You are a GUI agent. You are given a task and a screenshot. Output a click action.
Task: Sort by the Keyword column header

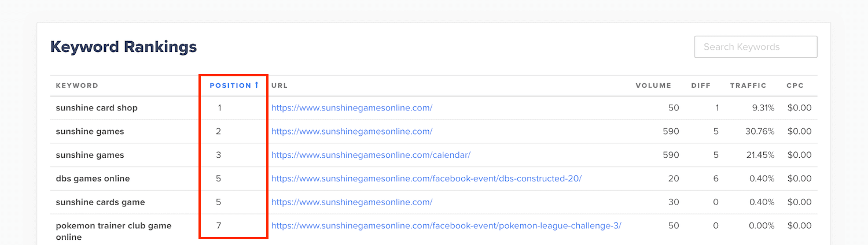[77, 86]
